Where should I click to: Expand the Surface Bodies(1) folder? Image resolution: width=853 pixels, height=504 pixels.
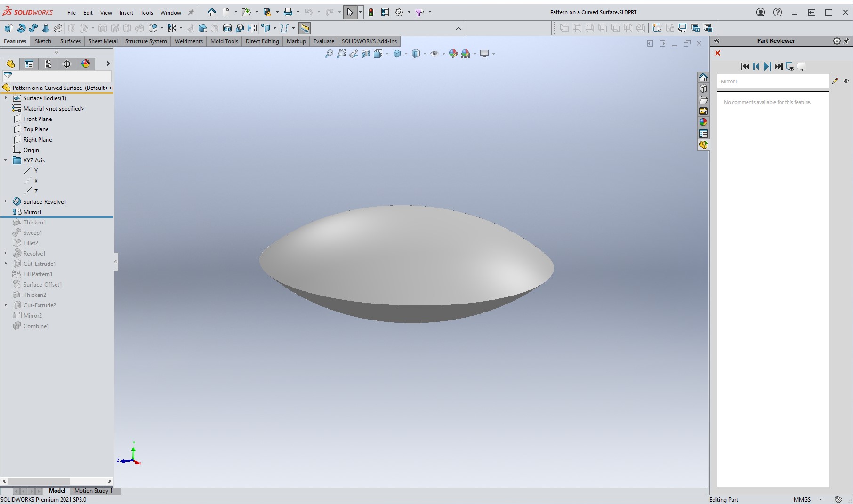pos(6,98)
